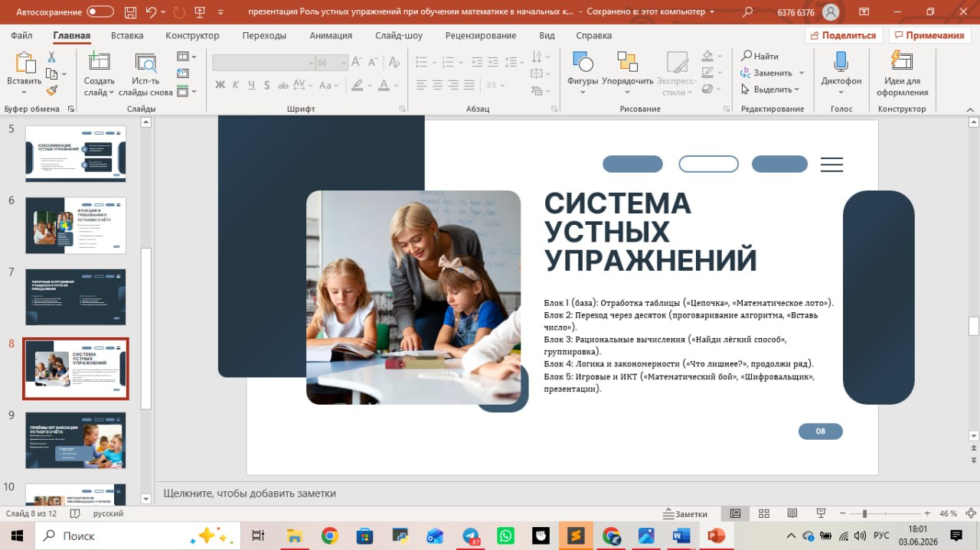Open the Слайд-шоу tab
The image size is (980, 550).
(399, 35)
